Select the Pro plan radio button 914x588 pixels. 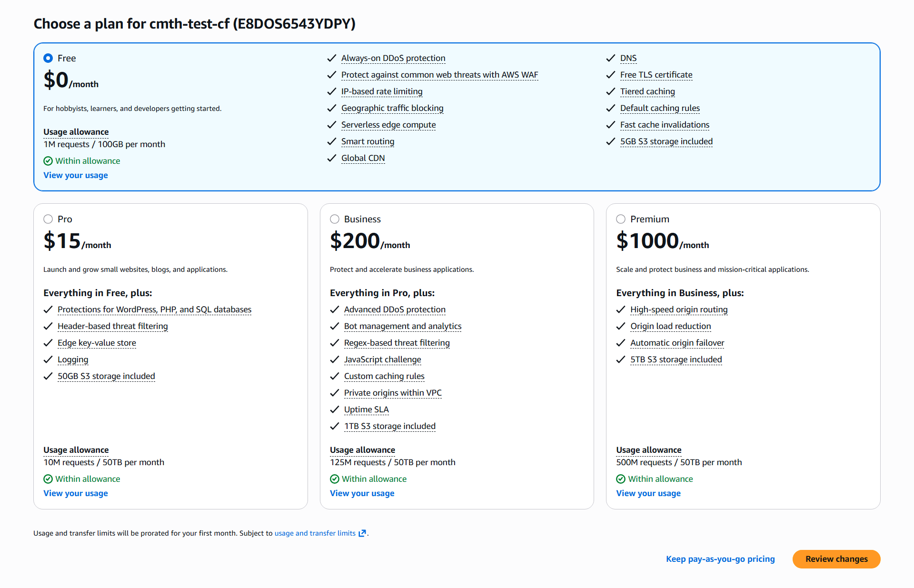pos(48,219)
